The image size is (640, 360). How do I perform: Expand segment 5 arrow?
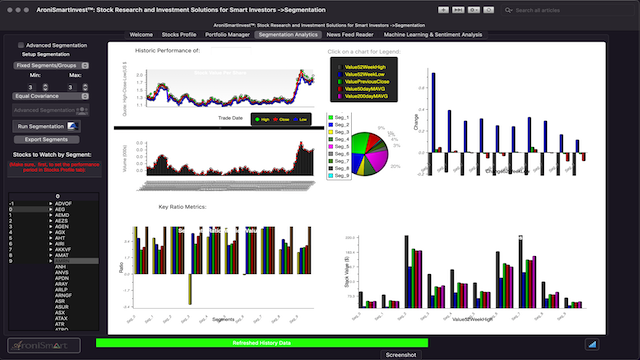51,238
